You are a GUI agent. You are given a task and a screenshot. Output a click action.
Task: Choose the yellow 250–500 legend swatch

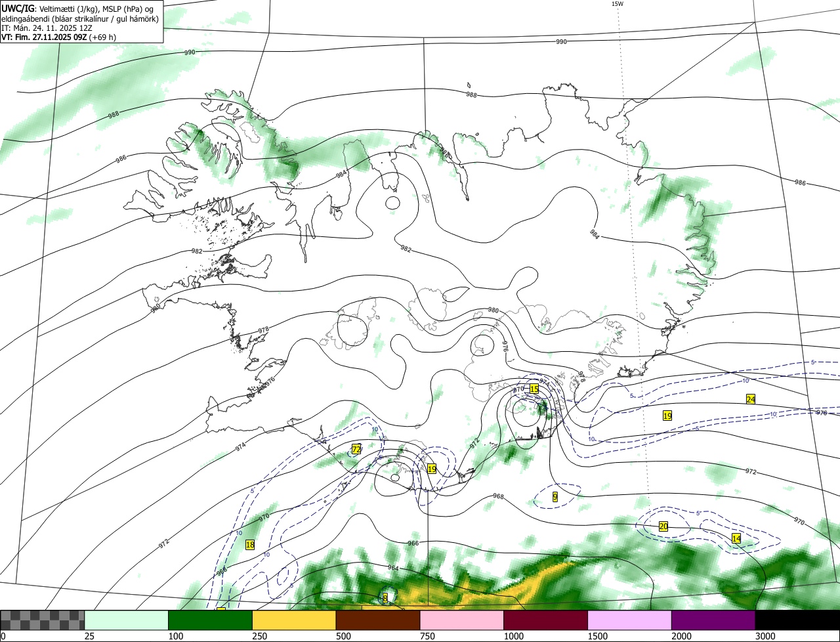click(295, 620)
